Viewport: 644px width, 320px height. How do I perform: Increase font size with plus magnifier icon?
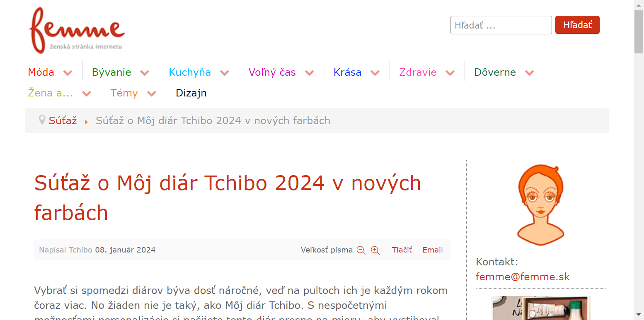(x=375, y=250)
